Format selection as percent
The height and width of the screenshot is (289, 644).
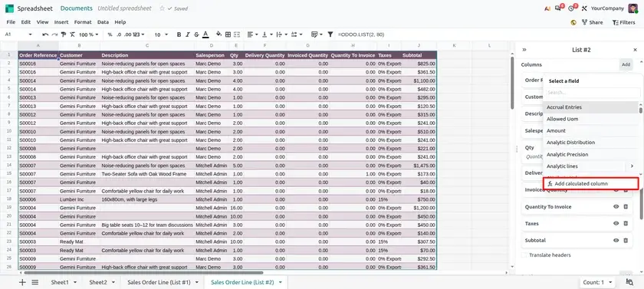[110, 34]
